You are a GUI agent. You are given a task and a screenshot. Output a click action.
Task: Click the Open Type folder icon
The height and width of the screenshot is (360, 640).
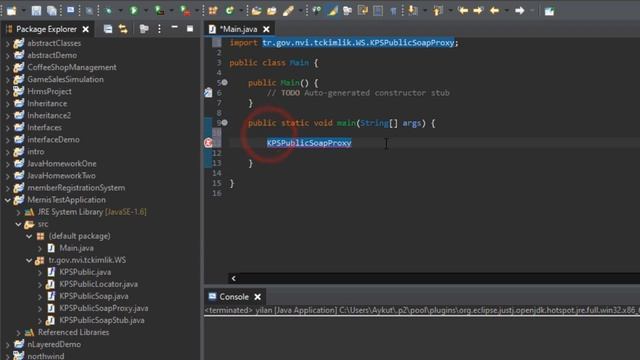[256, 11]
